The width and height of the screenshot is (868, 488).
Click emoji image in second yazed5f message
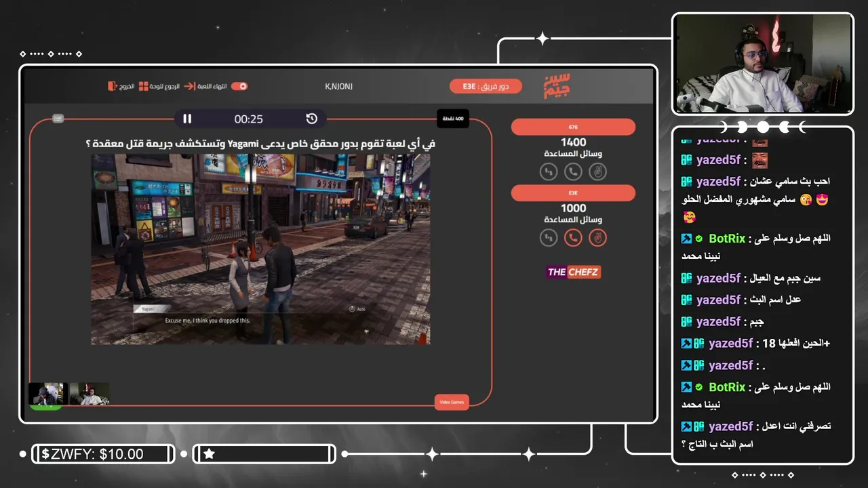pos(759,160)
